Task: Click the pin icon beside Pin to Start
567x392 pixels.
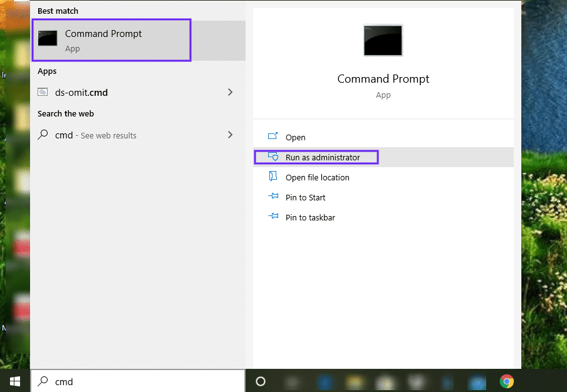Action: point(273,197)
